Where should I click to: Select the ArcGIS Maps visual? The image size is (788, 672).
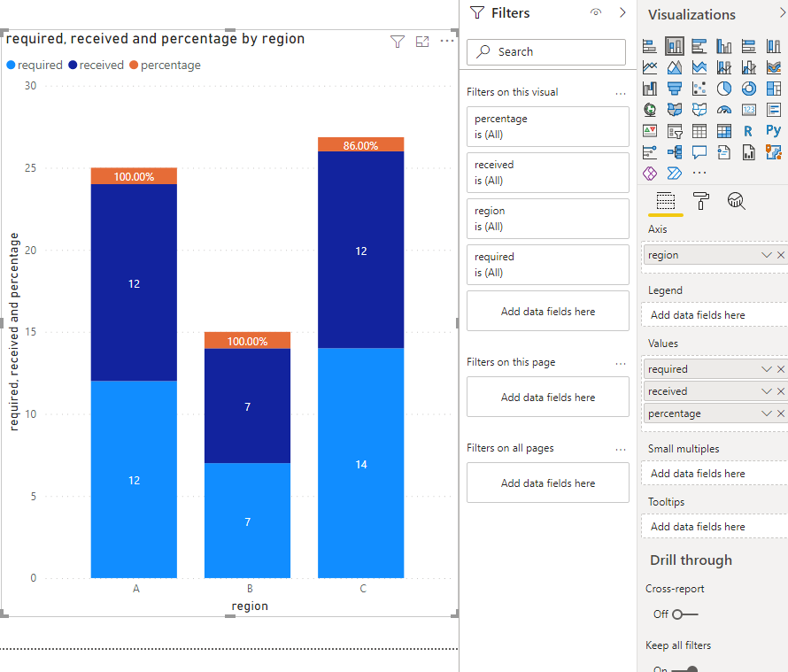(774, 151)
